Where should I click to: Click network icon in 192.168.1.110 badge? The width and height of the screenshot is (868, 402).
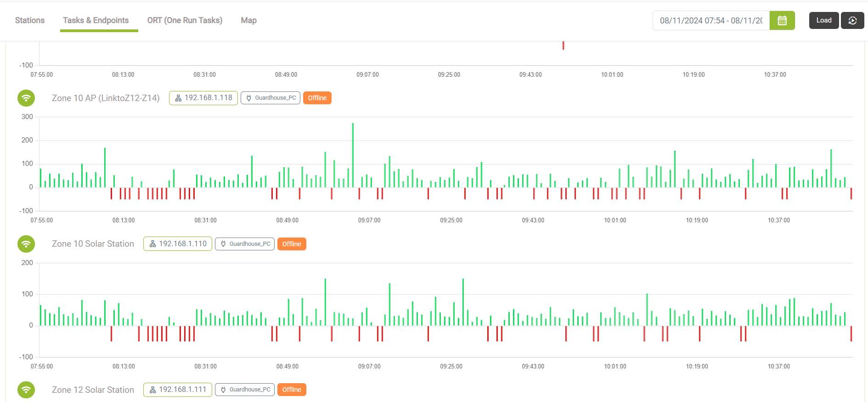click(152, 244)
